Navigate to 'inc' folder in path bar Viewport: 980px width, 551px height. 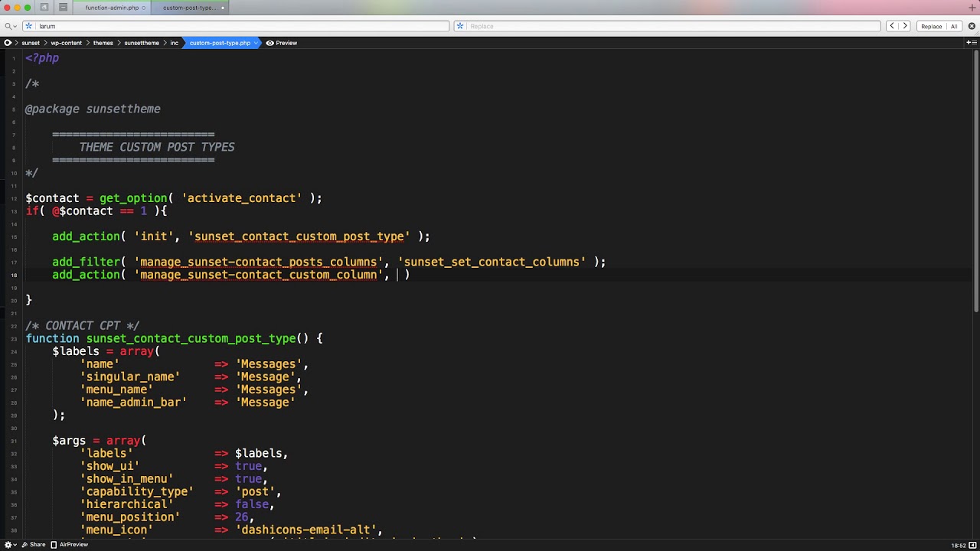click(175, 43)
